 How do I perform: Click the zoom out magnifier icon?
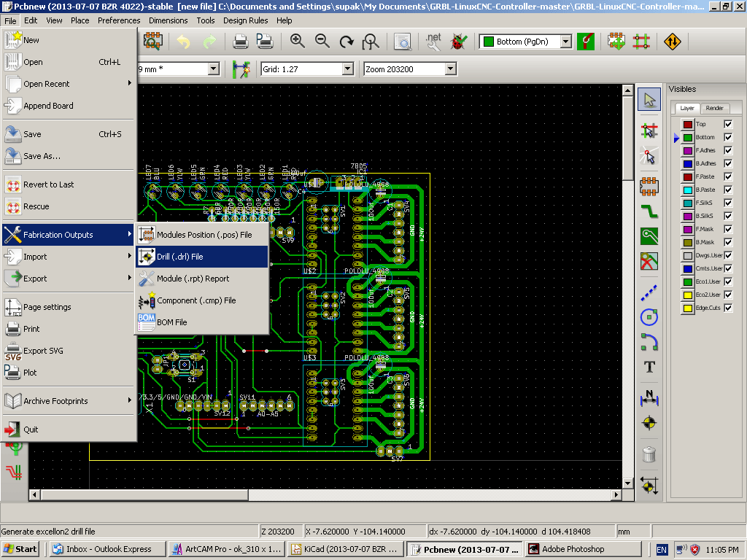coord(322,42)
